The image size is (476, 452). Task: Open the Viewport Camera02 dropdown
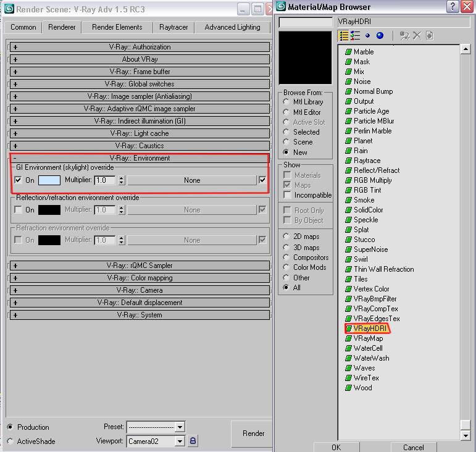pos(180,441)
